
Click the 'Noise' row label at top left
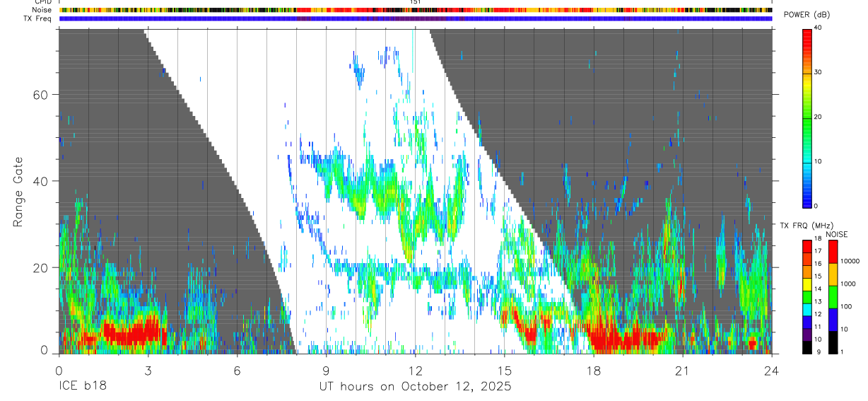42,10
